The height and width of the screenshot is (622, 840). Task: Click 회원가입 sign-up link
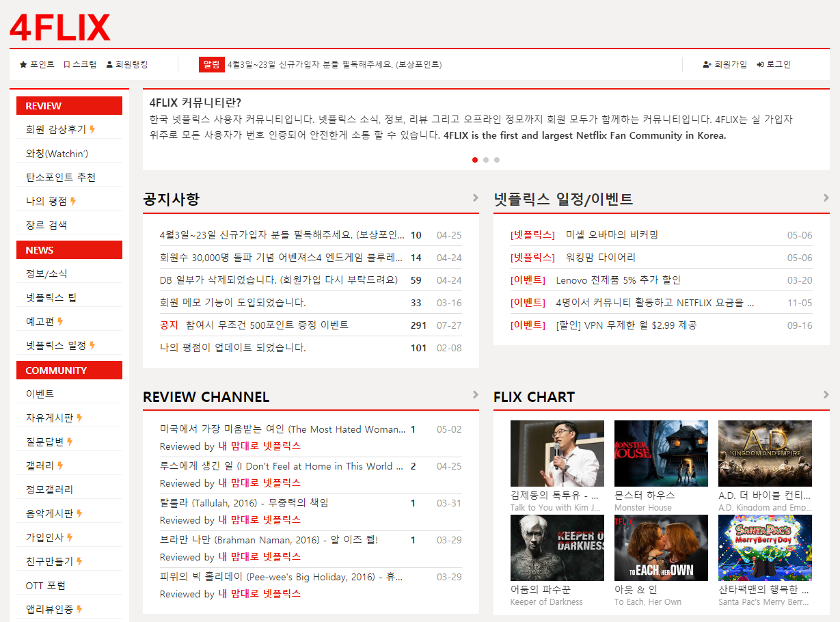point(724,64)
